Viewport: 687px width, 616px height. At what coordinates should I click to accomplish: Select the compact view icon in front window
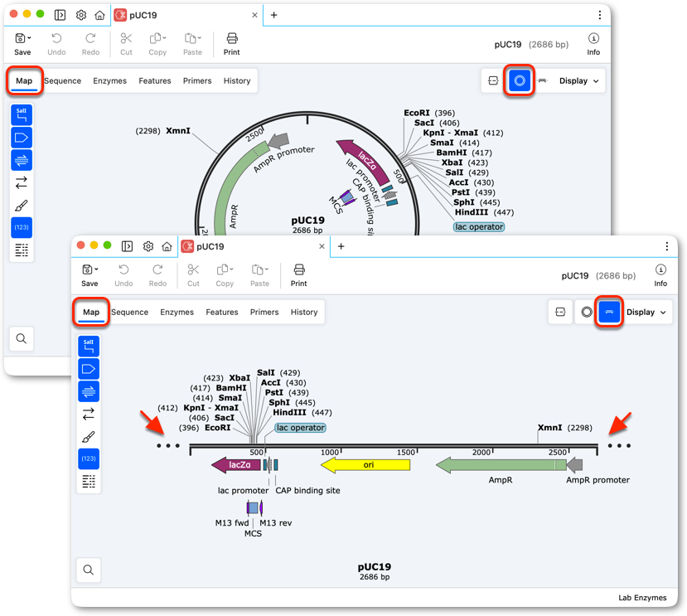point(560,313)
